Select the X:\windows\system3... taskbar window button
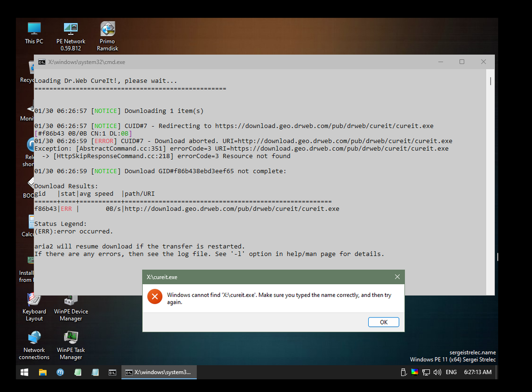Image resolution: width=532 pixels, height=392 pixels. click(159, 372)
